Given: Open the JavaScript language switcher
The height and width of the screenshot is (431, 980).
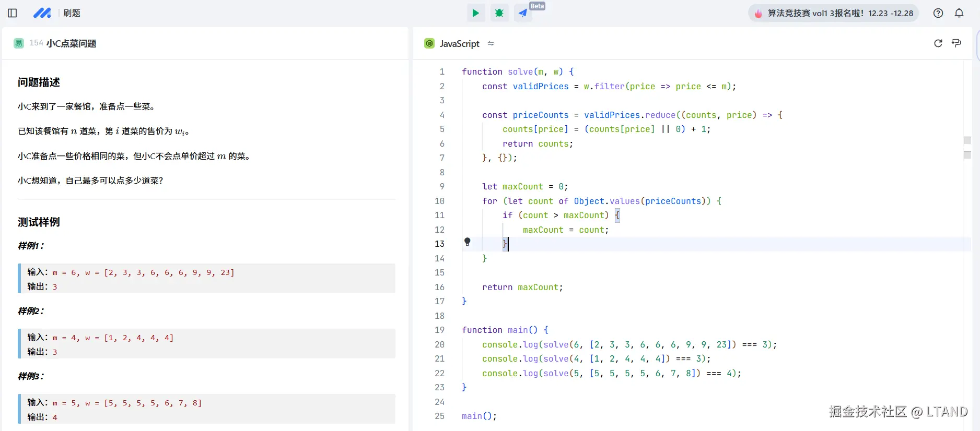Looking at the screenshot, I should pyautogui.click(x=459, y=44).
